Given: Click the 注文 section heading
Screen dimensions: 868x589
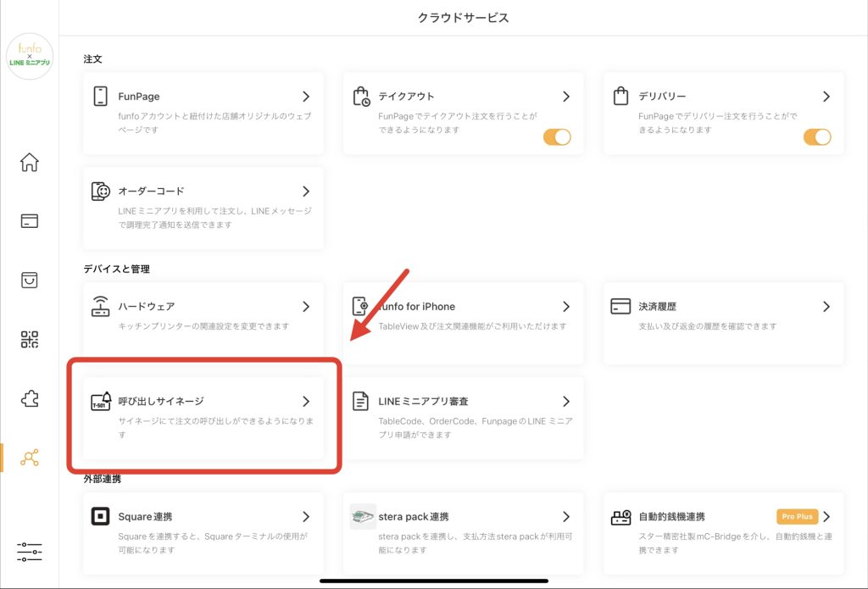Looking at the screenshot, I should click(92, 58).
